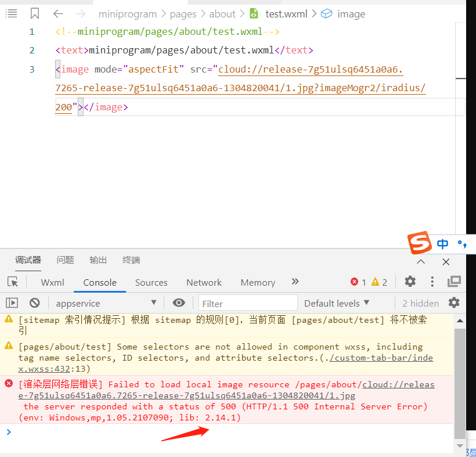Click editor line number 1
Viewport: 476px width, 457px height.
(32, 32)
